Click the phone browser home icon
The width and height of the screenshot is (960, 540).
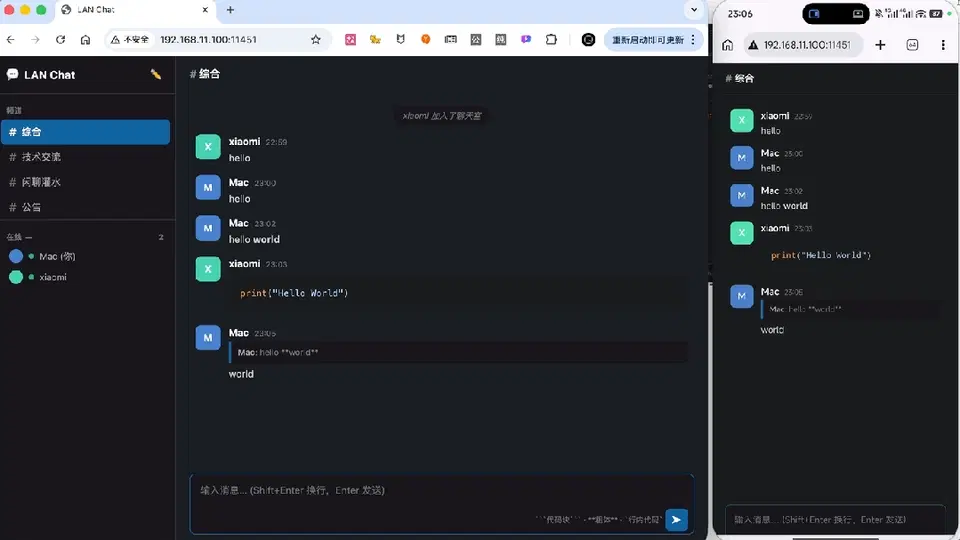727,45
